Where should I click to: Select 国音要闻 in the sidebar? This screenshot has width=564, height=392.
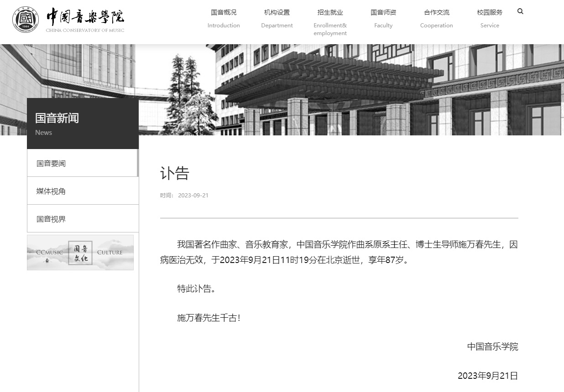[51, 163]
